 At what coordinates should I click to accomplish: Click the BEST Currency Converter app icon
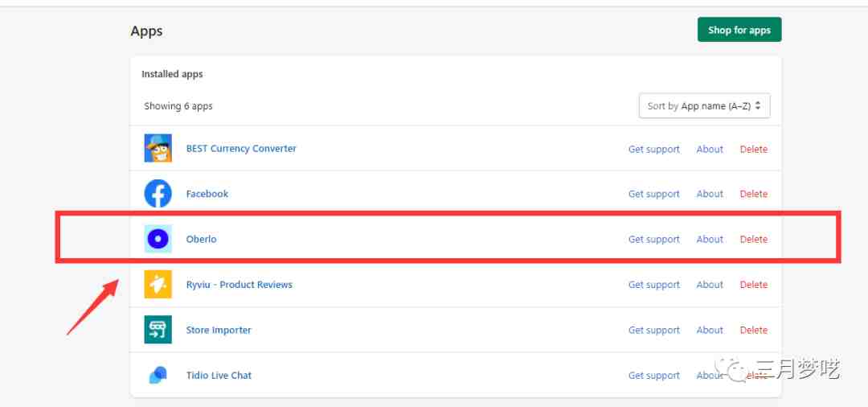tap(158, 149)
